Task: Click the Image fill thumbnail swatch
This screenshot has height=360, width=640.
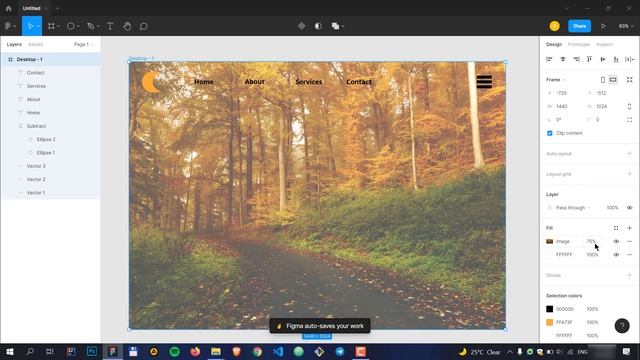Action: click(x=549, y=241)
